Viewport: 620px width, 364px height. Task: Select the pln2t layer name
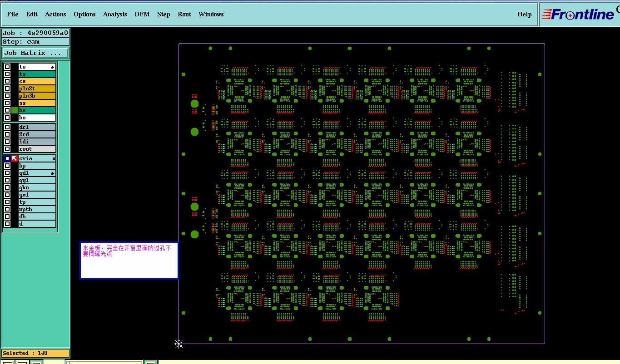pyautogui.click(x=37, y=89)
